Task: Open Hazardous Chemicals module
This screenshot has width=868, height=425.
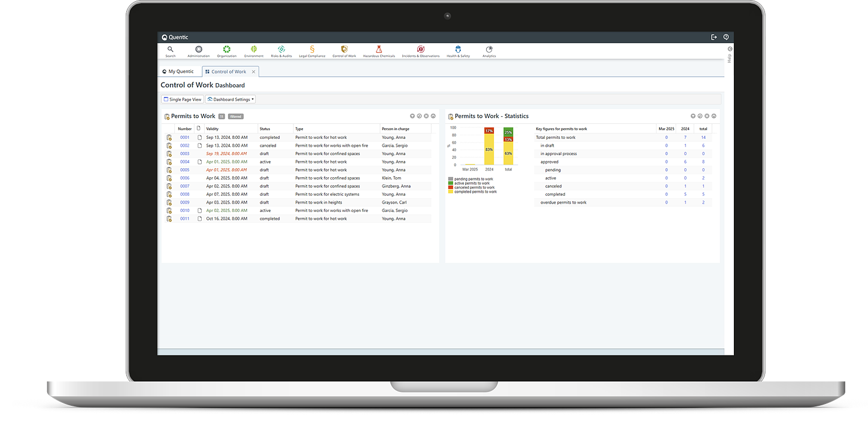Action: 378,51
